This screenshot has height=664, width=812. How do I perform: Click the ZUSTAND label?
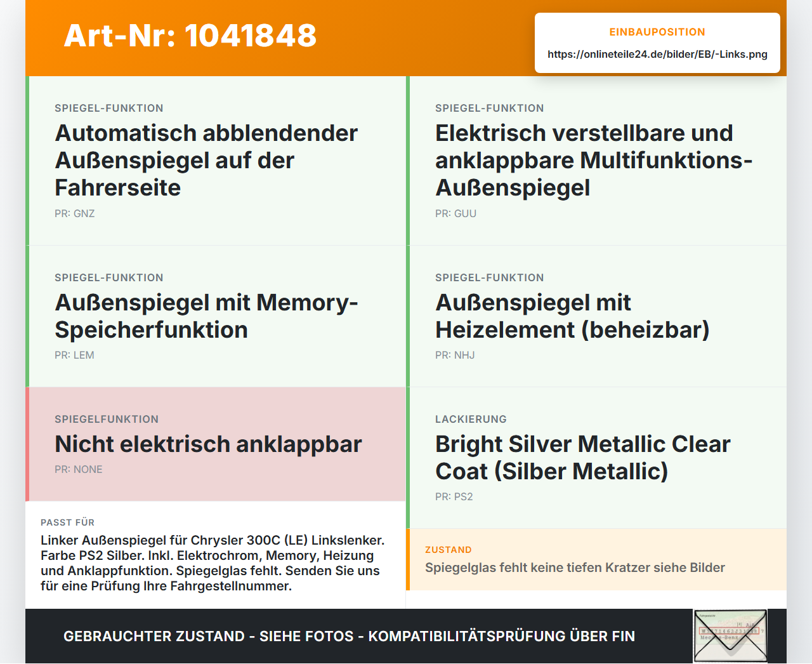coord(449,550)
